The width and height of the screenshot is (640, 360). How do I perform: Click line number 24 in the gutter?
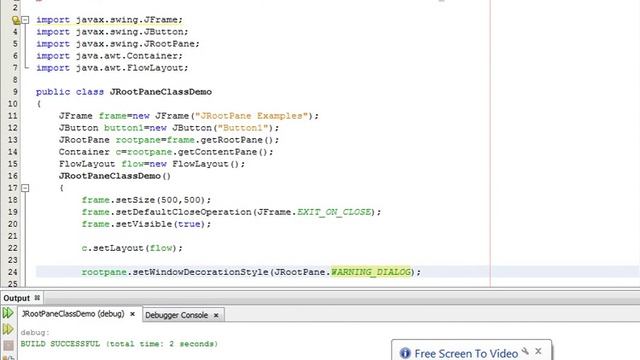pyautogui.click(x=12, y=272)
